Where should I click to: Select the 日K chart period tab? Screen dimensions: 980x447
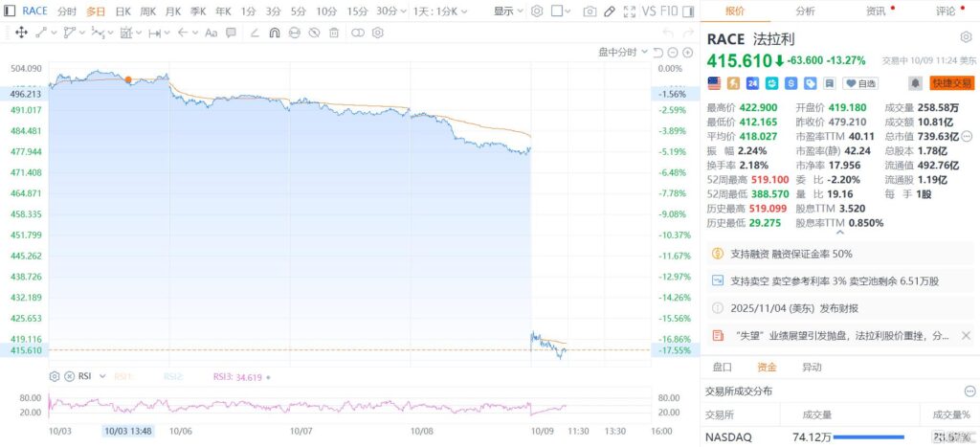tap(122, 11)
